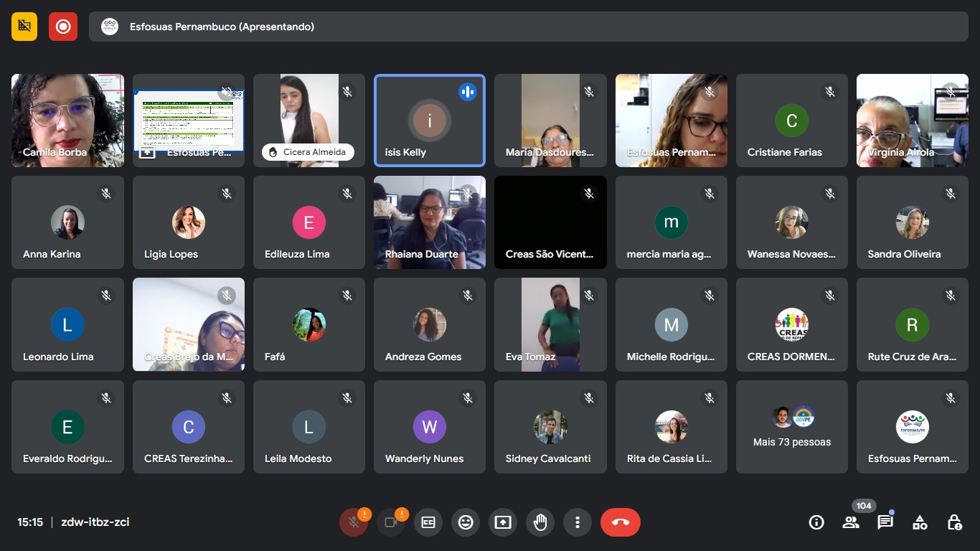
Task: Open the more options three-dot menu
Action: [578, 522]
